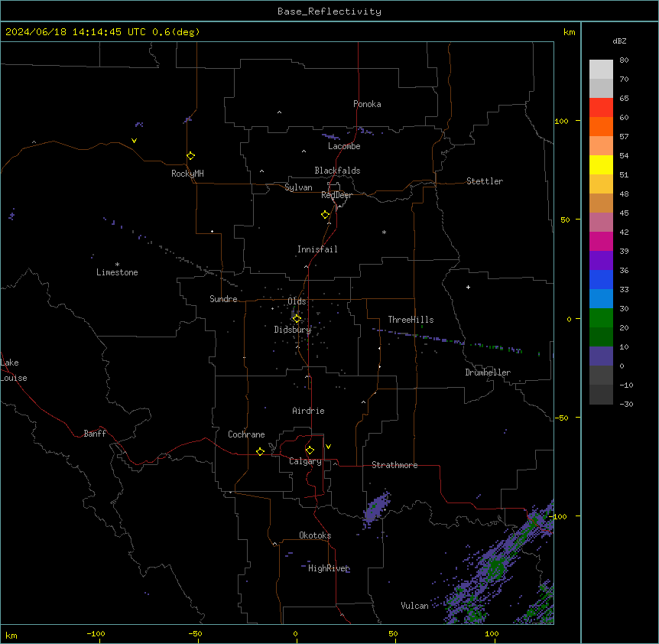Click the Calgary label
The height and width of the screenshot is (644, 659).
coord(305,461)
